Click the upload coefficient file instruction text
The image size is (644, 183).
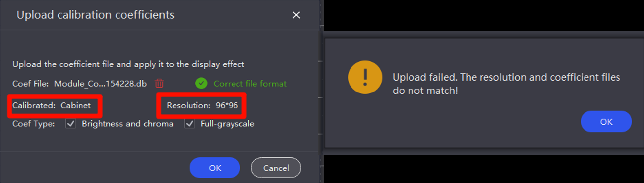(128, 64)
